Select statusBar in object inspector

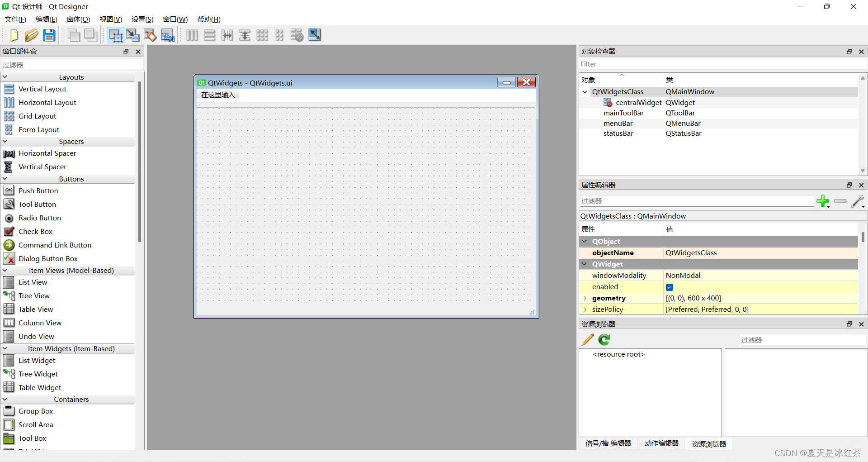click(618, 133)
